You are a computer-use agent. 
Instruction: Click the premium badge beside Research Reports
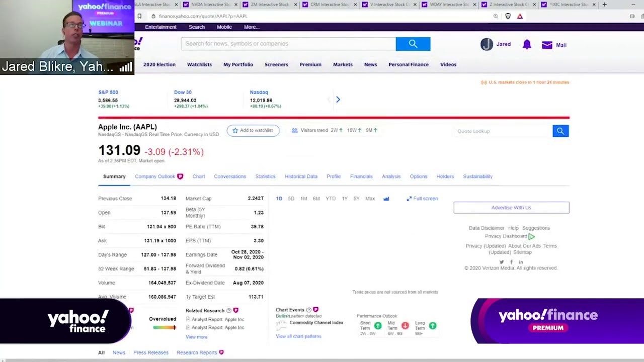tap(221, 352)
